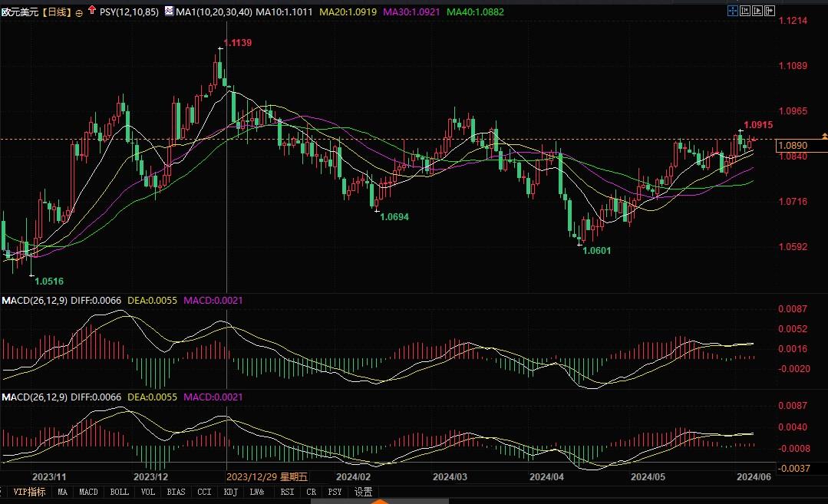Click the red up-arrow PSY icon
Viewport: 828px width, 504px height.
point(92,10)
